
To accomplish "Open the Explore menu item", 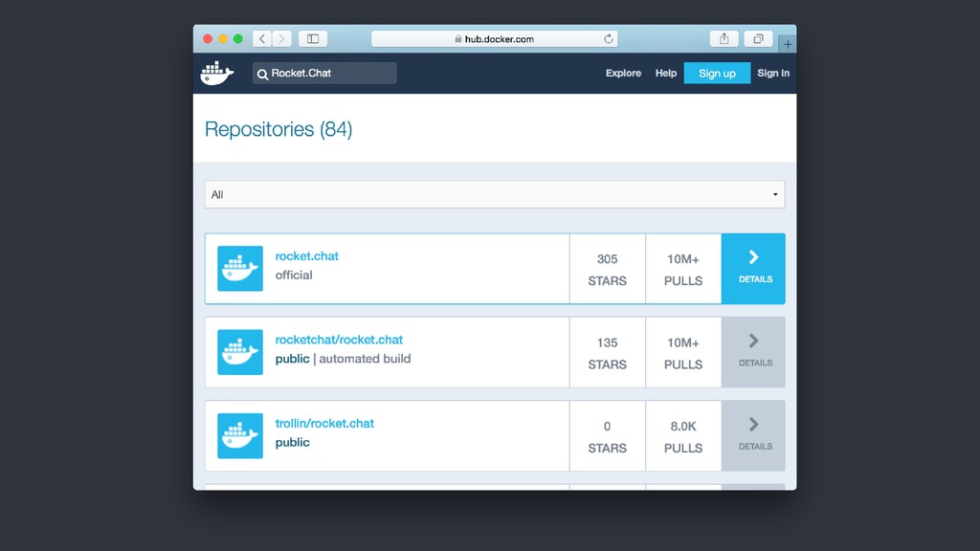I will tap(623, 73).
